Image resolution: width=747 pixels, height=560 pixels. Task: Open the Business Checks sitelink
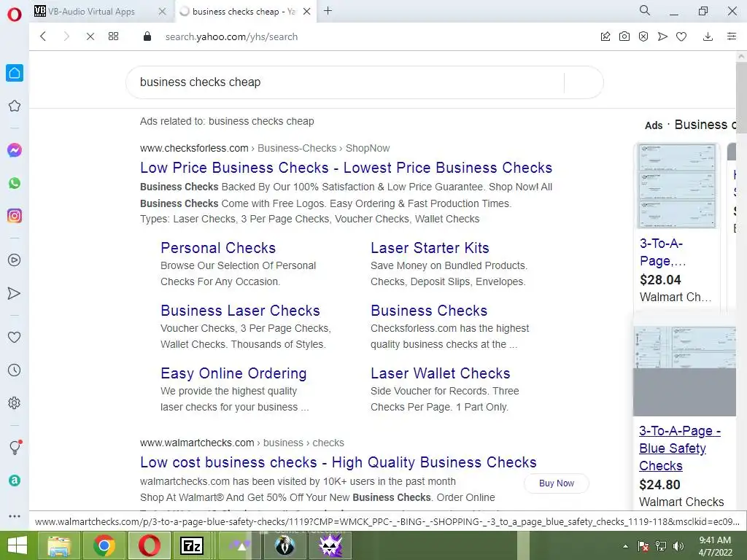[429, 311]
